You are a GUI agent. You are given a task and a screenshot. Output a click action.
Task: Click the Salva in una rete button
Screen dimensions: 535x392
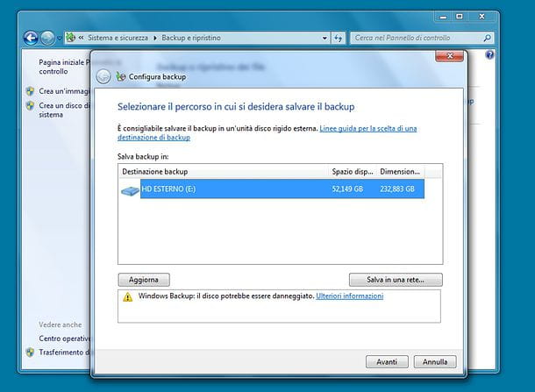coord(395,280)
